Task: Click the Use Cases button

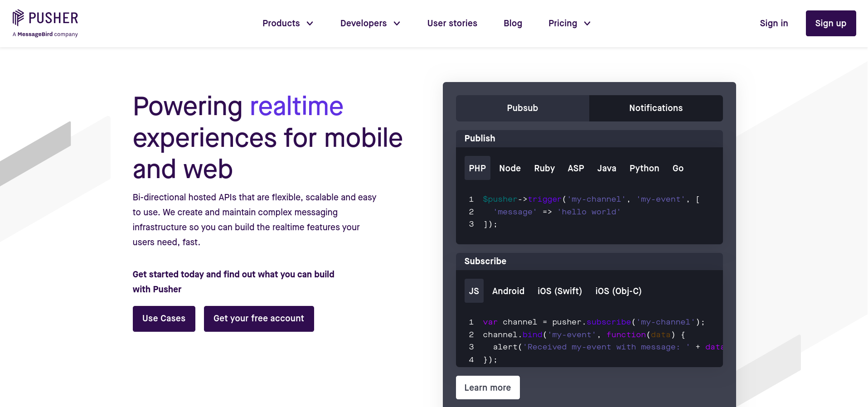Action: [x=164, y=319]
